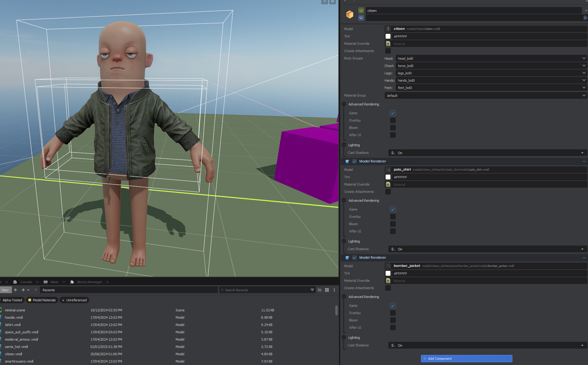Navigate back in asset browser
This screenshot has height=365, width=588.
16,290
